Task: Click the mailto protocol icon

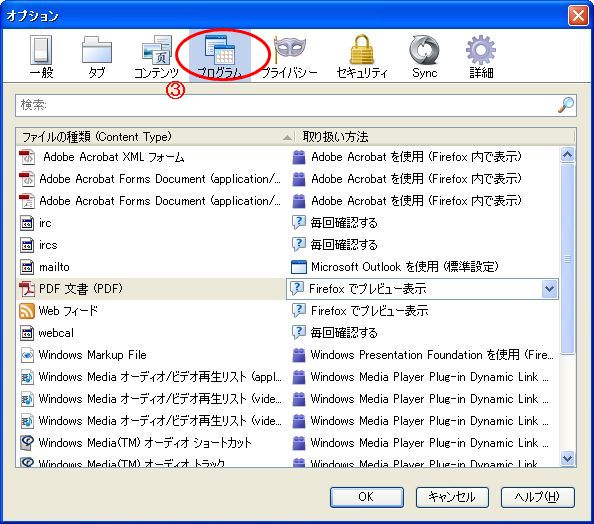Action: click(x=27, y=267)
